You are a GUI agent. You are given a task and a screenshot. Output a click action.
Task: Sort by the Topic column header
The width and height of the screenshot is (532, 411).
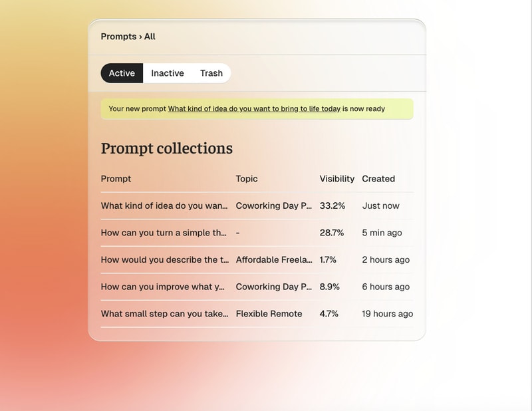point(247,179)
